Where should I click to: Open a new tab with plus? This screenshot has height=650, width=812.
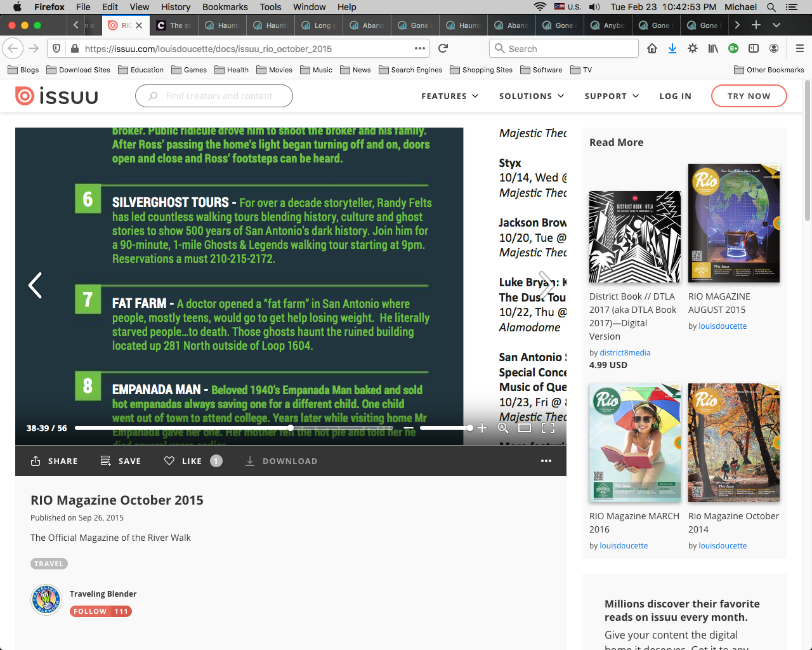pyautogui.click(x=756, y=25)
